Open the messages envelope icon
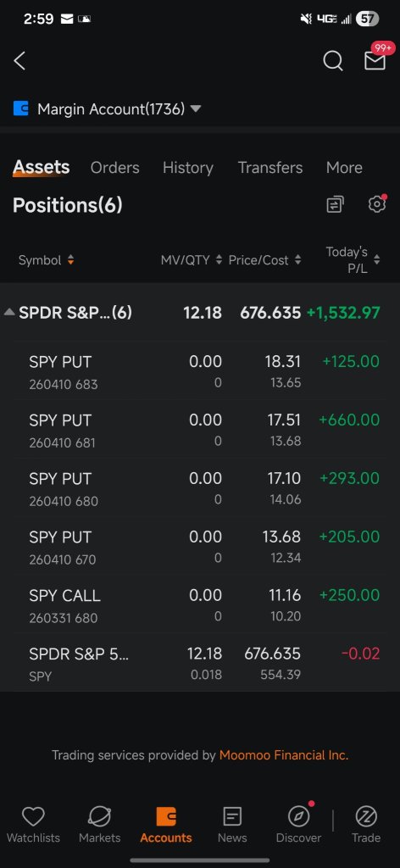This screenshot has height=868, width=400. point(375,60)
